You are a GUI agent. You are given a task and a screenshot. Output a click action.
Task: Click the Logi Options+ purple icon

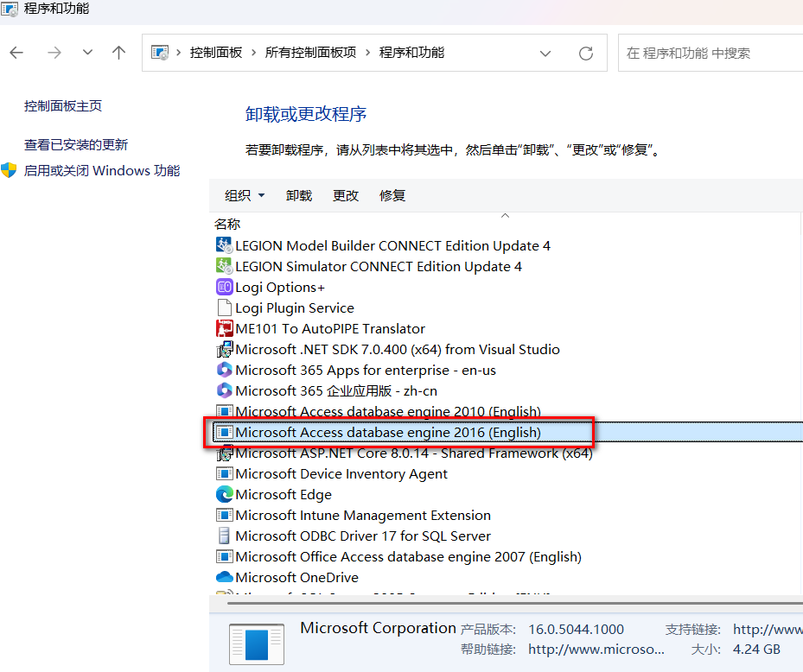[225, 287]
